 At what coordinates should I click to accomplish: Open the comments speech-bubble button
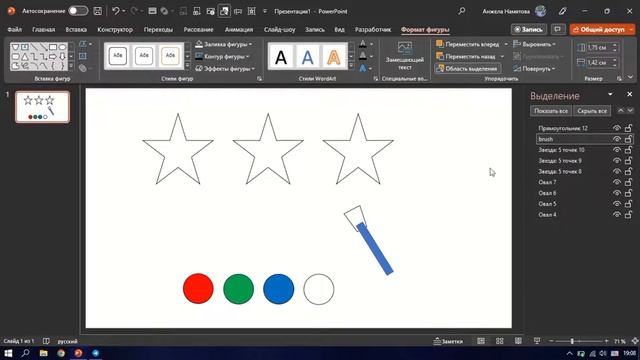point(558,29)
